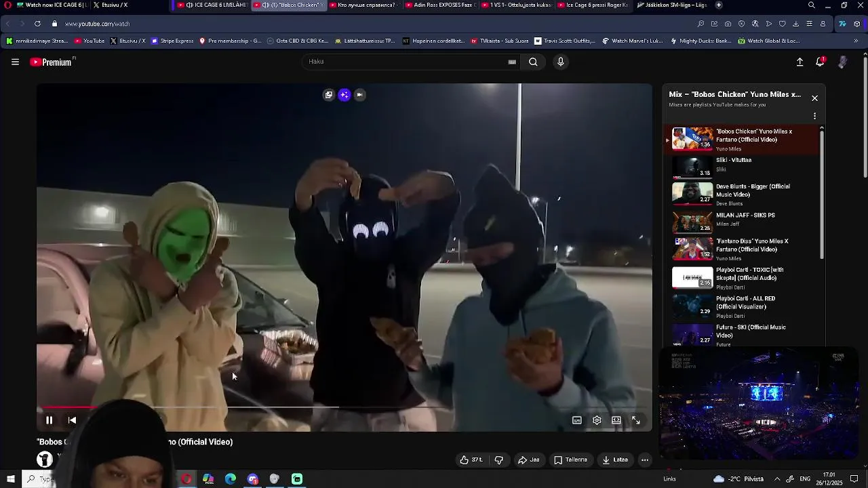Open taskbar clock 17.01

(829, 479)
